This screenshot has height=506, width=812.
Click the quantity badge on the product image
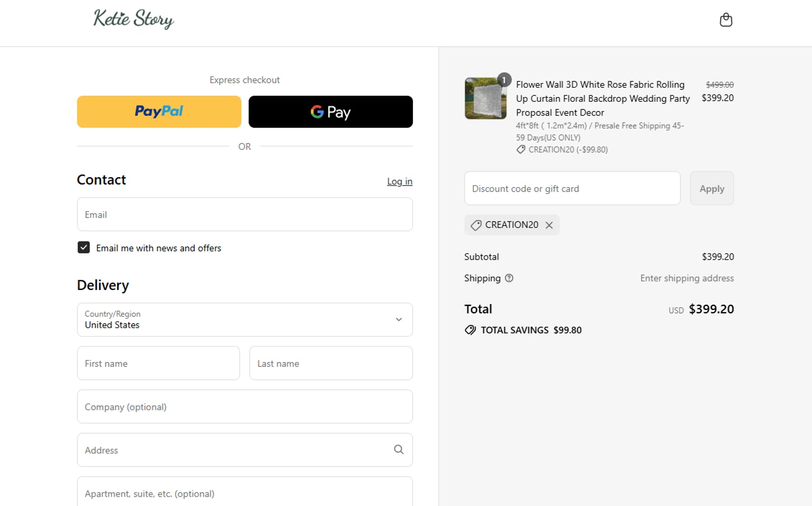coord(504,80)
